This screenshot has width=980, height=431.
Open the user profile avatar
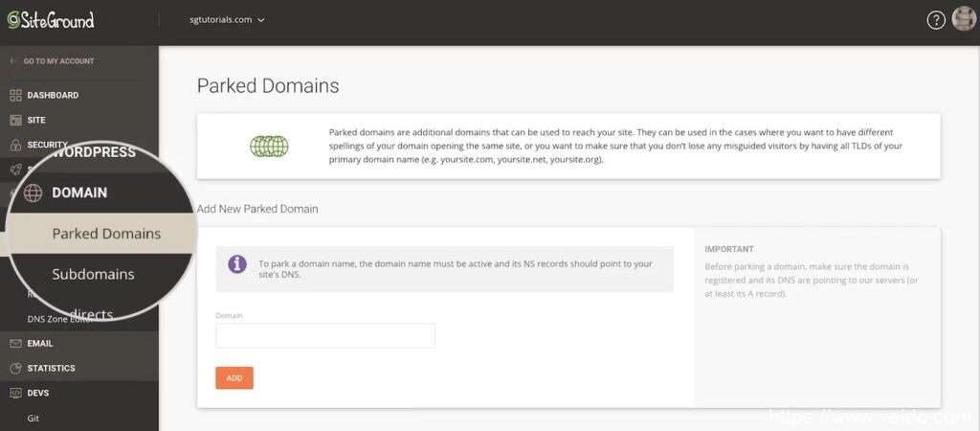963,20
